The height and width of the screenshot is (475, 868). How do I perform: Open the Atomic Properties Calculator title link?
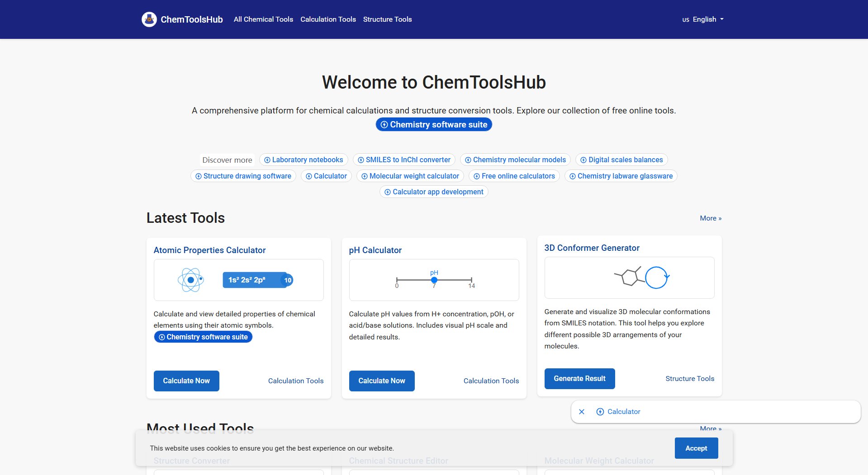pos(209,250)
